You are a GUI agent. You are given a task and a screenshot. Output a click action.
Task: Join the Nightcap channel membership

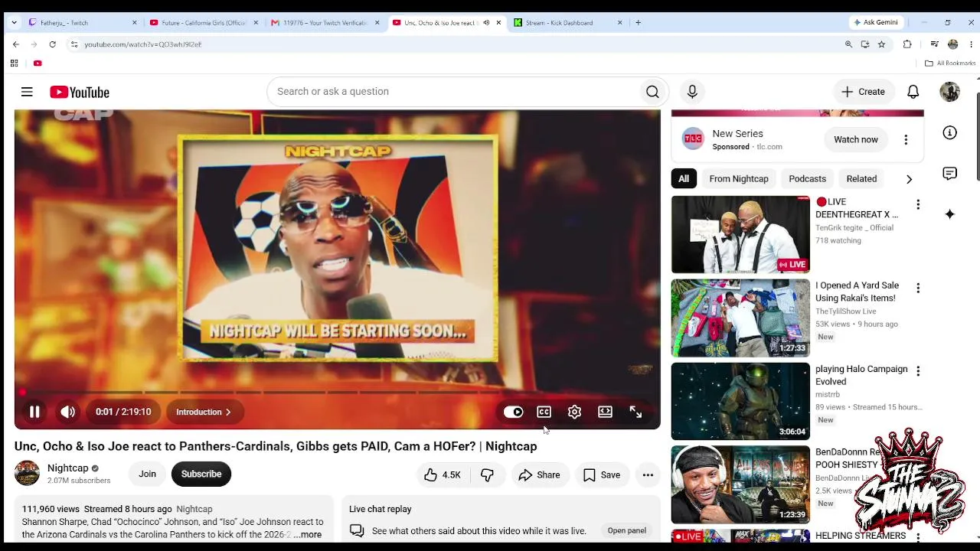147,474
